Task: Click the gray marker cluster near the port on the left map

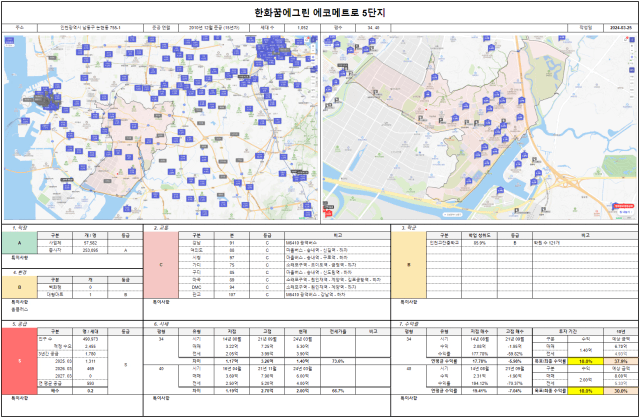Action: coord(42,99)
